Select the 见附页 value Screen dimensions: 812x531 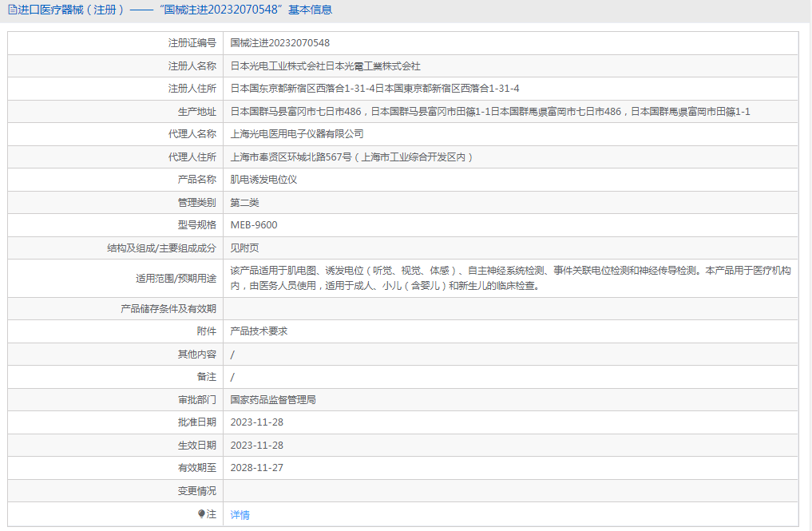[244, 248]
